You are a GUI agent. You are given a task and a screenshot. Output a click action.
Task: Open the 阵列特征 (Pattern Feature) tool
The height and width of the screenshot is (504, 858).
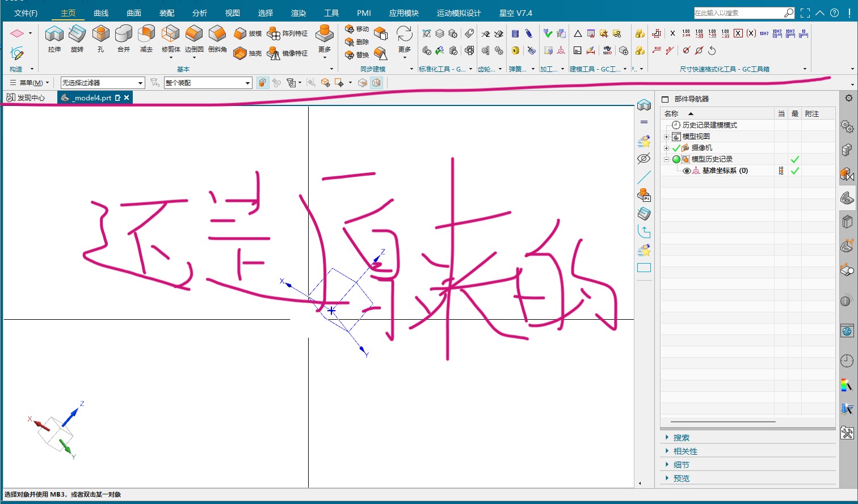tap(288, 33)
